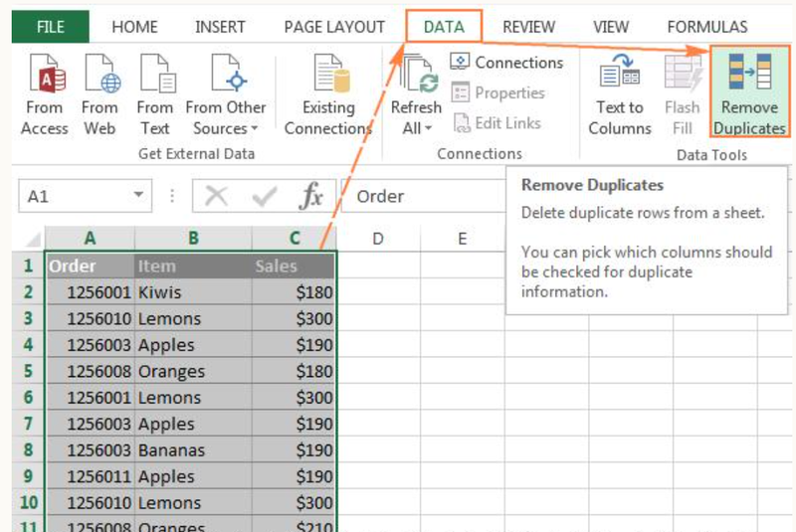Import data From Text
The height and width of the screenshot is (532, 796).
(155, 94)
